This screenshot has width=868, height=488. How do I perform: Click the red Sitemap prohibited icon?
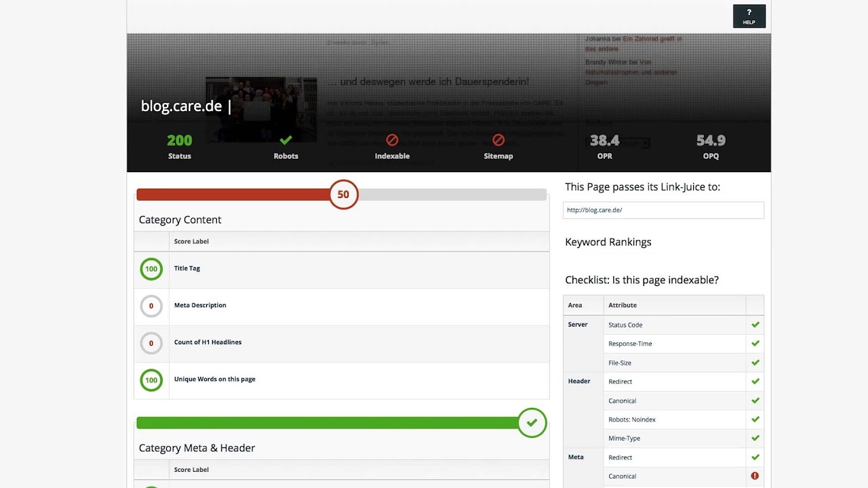pos(498,140)
